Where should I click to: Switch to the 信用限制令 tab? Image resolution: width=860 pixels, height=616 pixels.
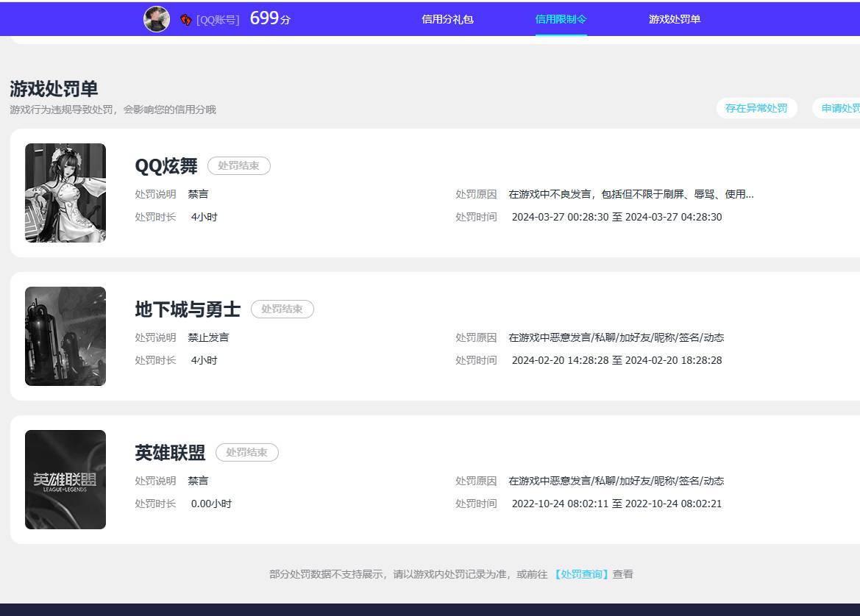561,19
